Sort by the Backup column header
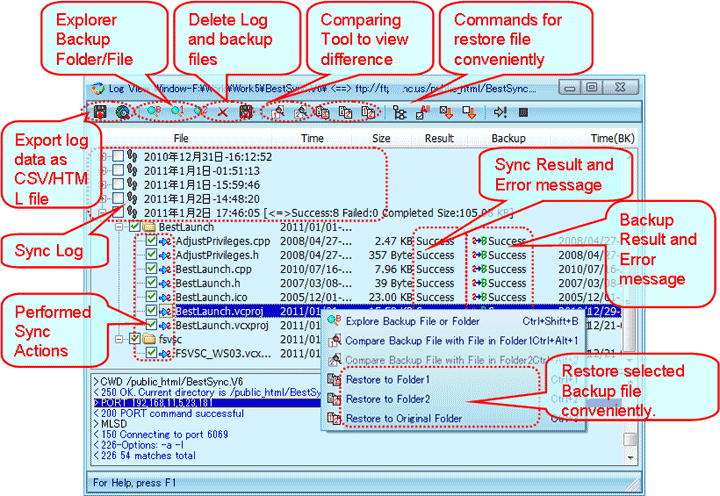The image size is (720, 496). [x=508, y=138]
